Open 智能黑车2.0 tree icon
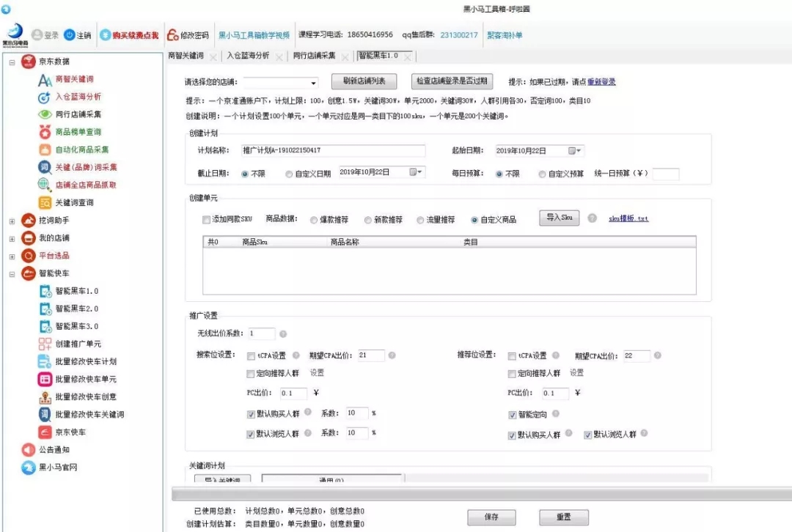The width and height of the screenshot is (792, 532). tap(45, 309)
